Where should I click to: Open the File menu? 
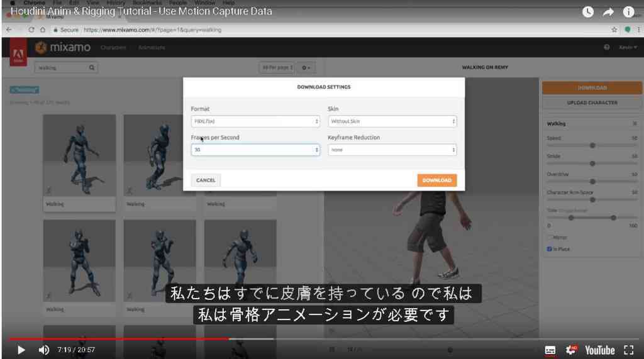pyautogui.click(x=57, y=3)
